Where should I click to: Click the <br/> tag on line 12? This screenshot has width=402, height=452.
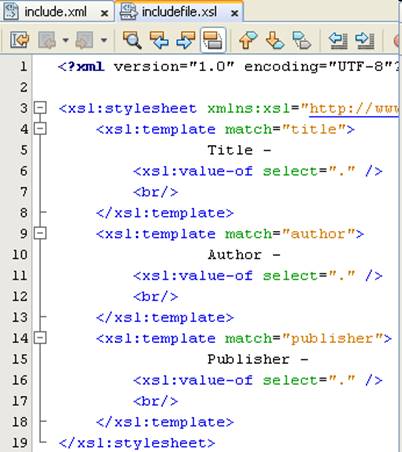(x=156, y=297)
